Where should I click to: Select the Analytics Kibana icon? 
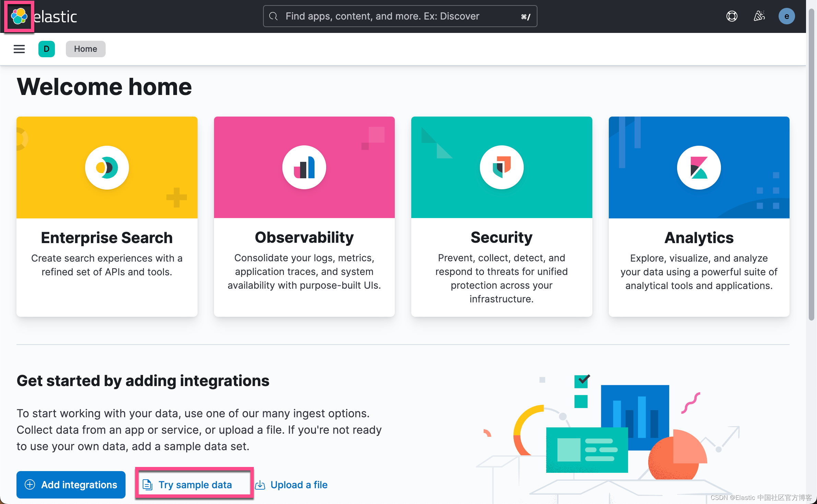point(699,167)
